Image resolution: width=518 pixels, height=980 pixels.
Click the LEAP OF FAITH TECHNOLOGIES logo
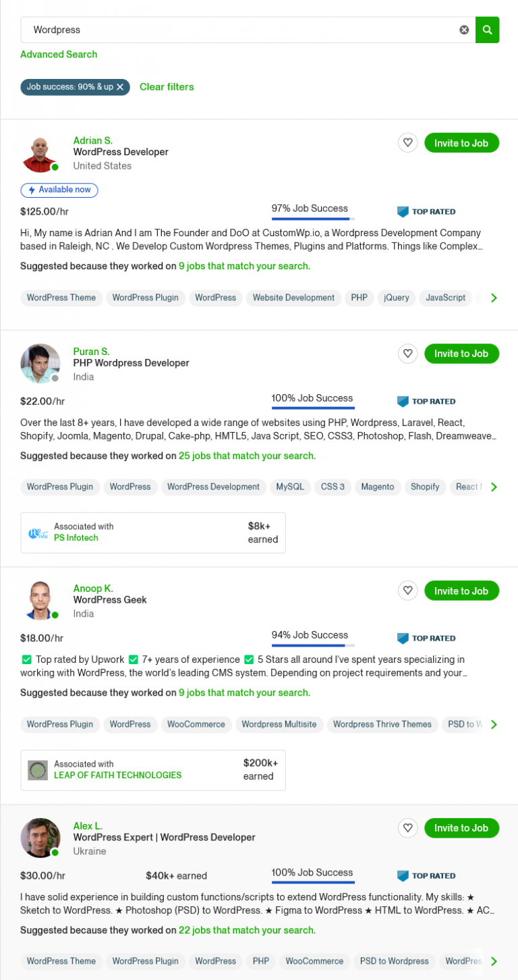click(38, 769)
